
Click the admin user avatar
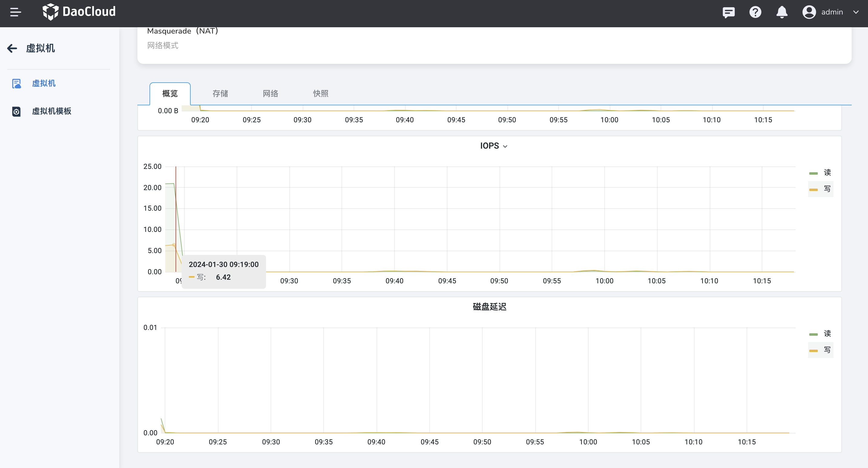(x=809, y=12)
